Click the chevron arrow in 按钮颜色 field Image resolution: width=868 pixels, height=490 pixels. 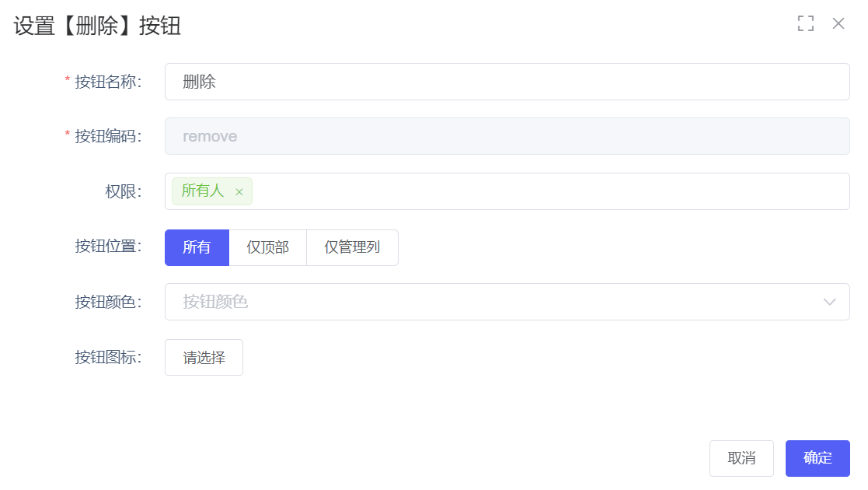[x=829, y=302]
